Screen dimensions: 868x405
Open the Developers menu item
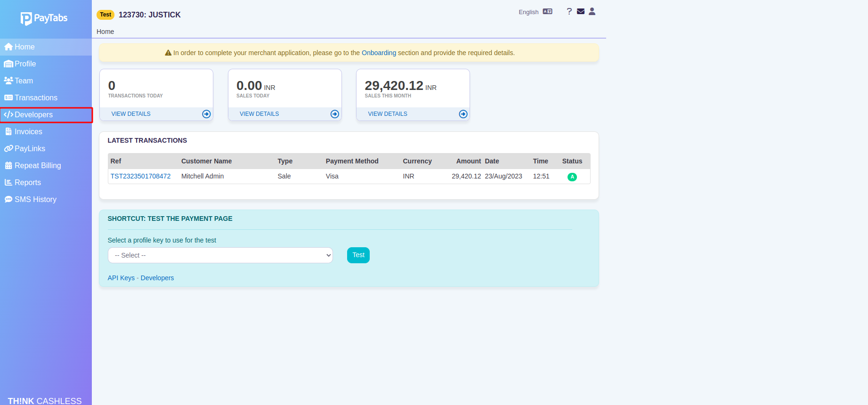pyautogui.click(x=46, y=115)
